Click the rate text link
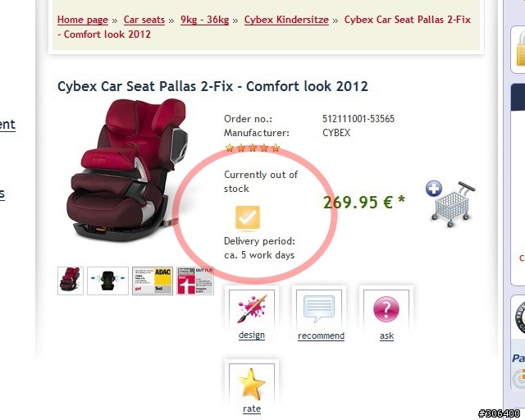Image resolution: width=525 pixels, height=420 pixels. point(252,409)
